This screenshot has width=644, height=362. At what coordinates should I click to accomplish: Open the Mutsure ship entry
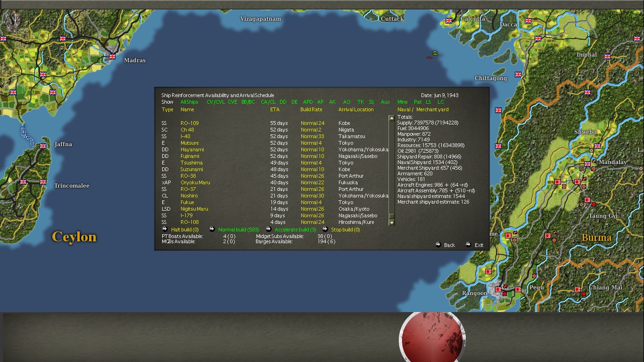coord(190,143)
